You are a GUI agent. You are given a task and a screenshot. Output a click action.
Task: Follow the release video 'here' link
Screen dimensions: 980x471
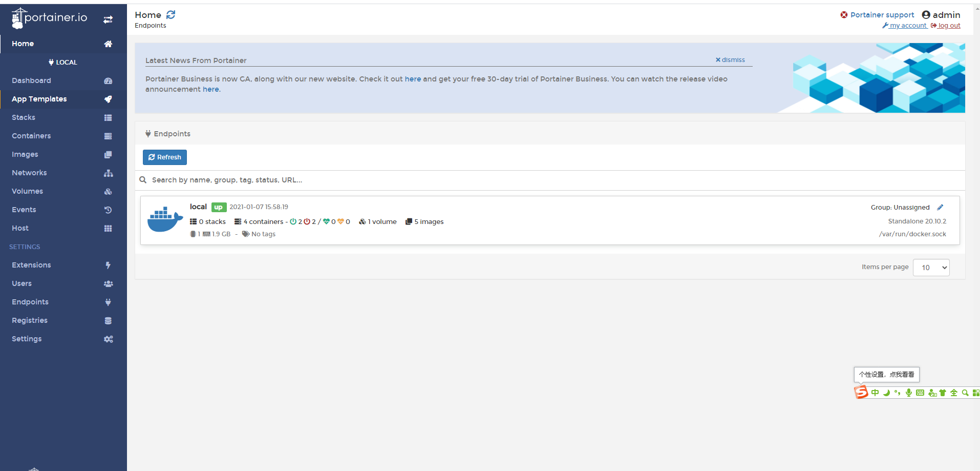(x=210, y=89)
